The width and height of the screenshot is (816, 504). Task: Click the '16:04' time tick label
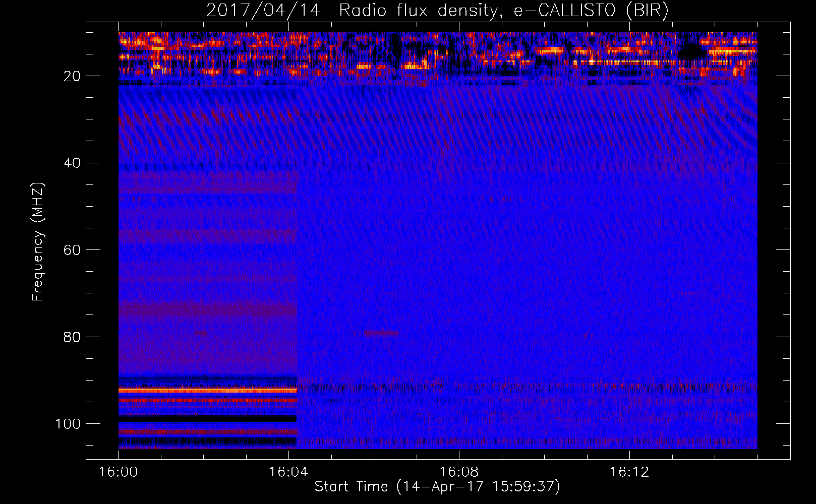tap(288, 472)
